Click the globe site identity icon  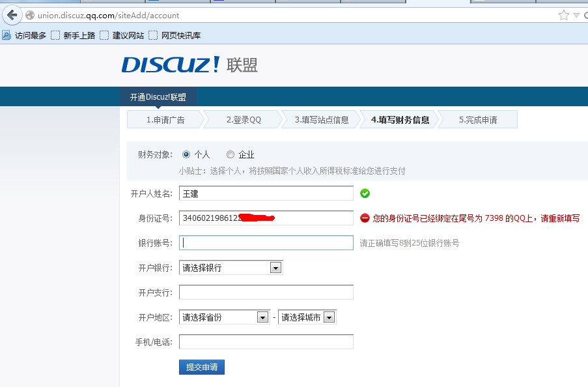click(30, 16)
